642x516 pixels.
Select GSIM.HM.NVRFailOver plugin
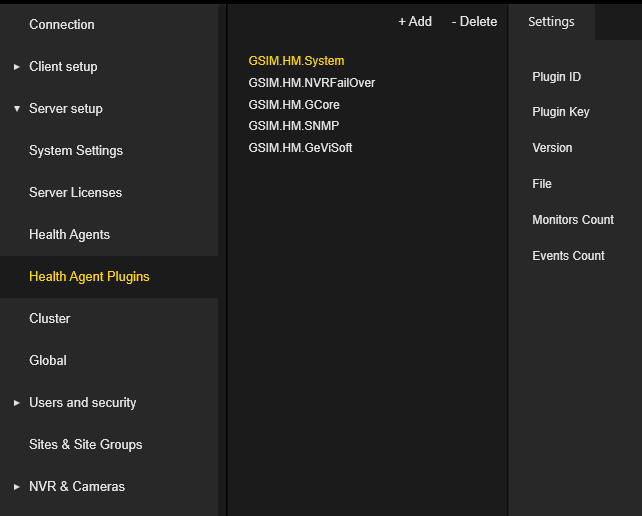[x=312, y=83]
